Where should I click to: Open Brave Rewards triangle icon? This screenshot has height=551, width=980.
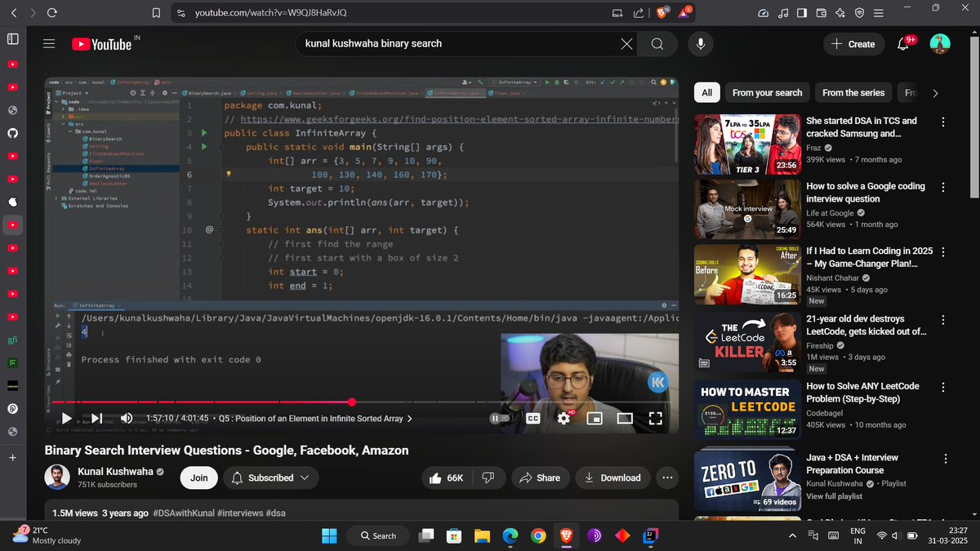coord(684,13)
